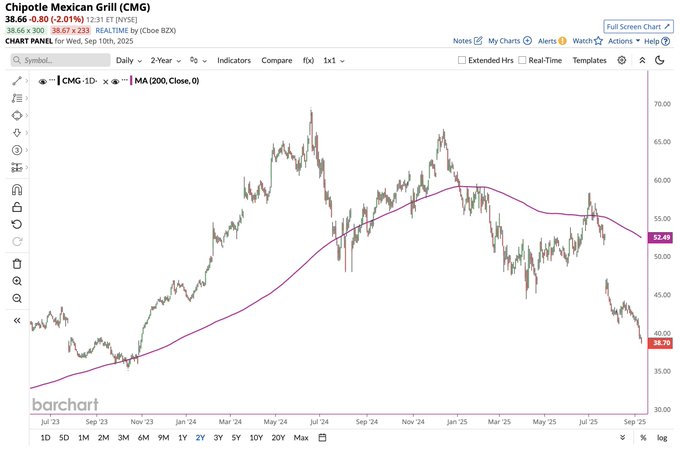Redo the chart action

click(17, 242)
